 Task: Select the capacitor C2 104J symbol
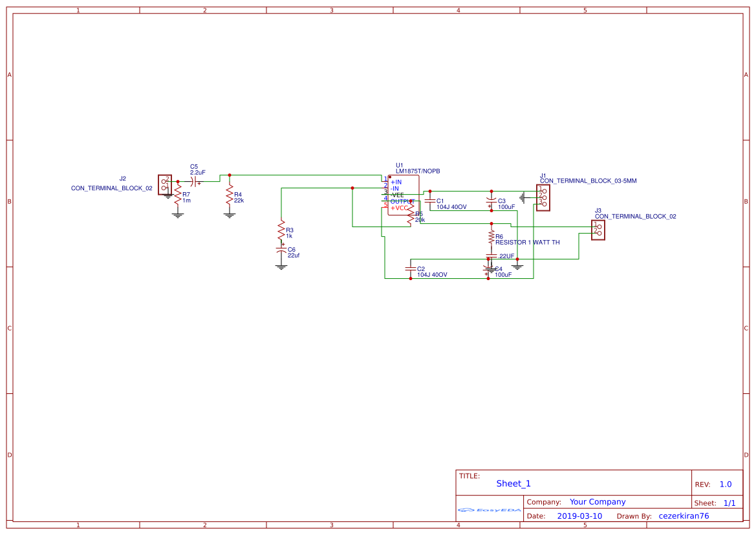coord(410,270)
